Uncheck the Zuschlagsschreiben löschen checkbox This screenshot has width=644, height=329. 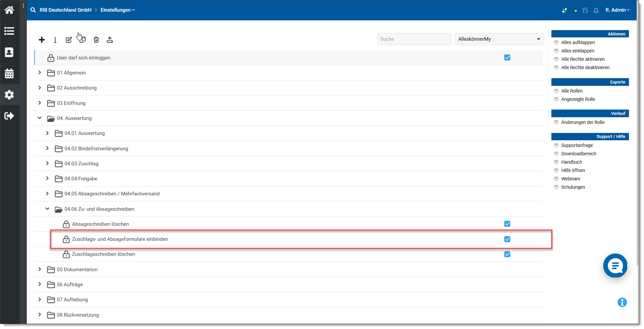click(x=507, y=254)
